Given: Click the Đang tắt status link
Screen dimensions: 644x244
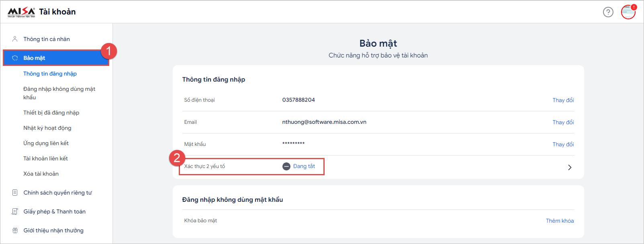Looking at the screenshot, I should tap(304, 166).
